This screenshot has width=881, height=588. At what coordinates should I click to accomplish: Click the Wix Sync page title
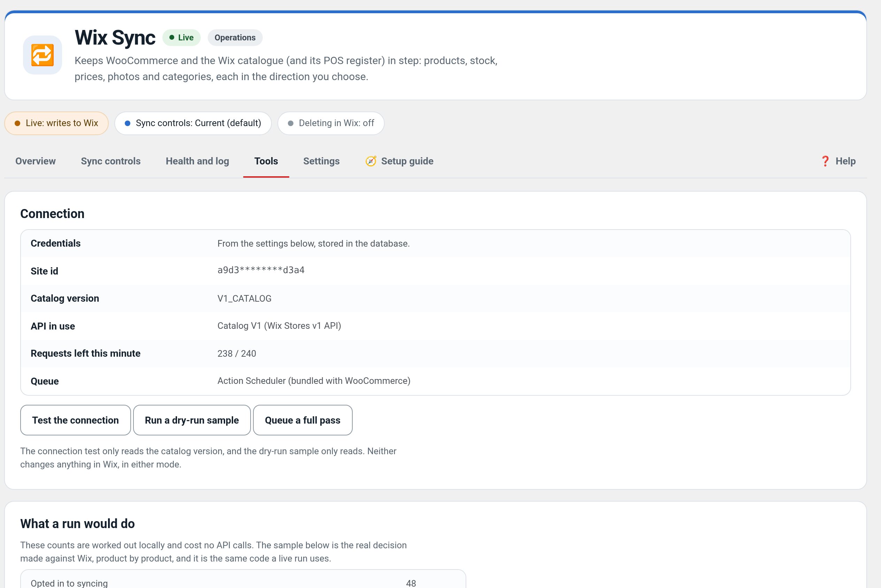coord(115,38)
